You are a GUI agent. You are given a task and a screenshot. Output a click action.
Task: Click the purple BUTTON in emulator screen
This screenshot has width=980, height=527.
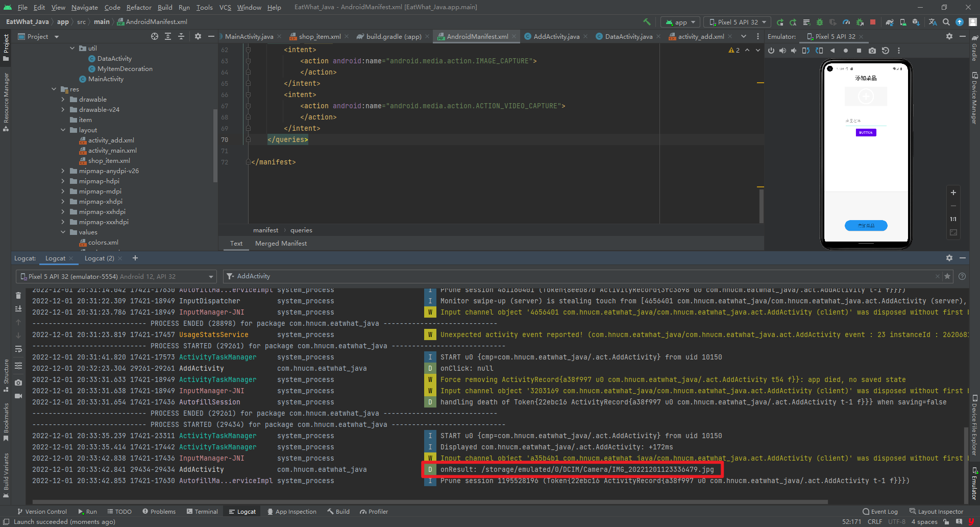point(866,132)
